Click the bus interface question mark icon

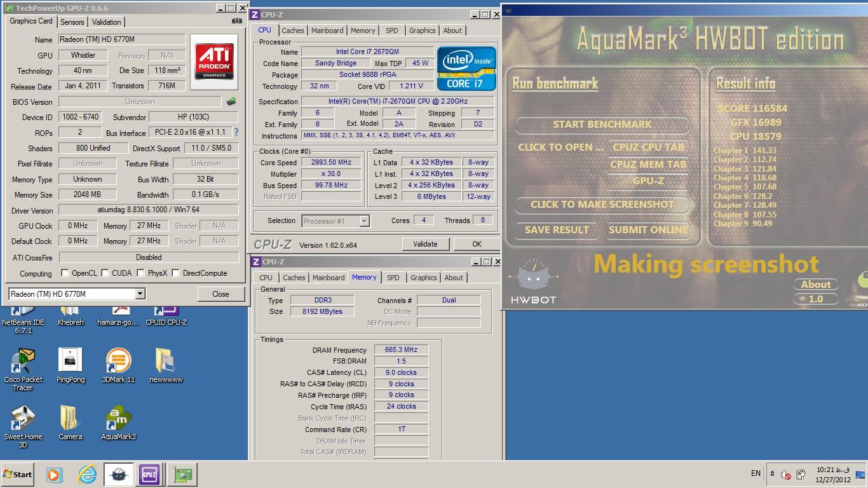[236, 132]
